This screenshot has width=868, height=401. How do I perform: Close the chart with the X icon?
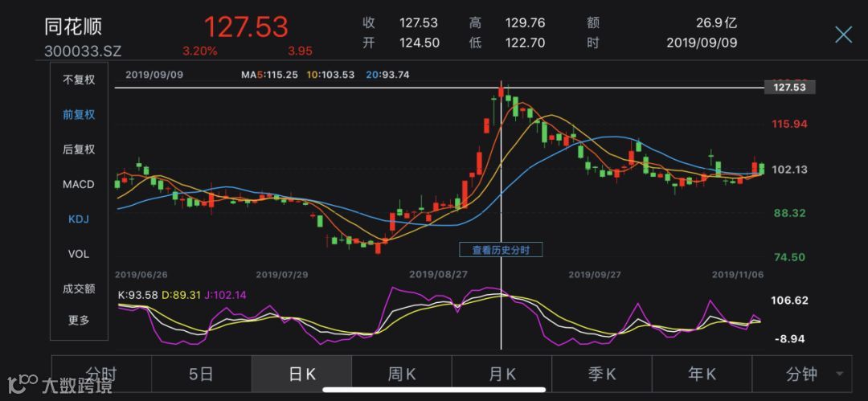pos(843,35)
